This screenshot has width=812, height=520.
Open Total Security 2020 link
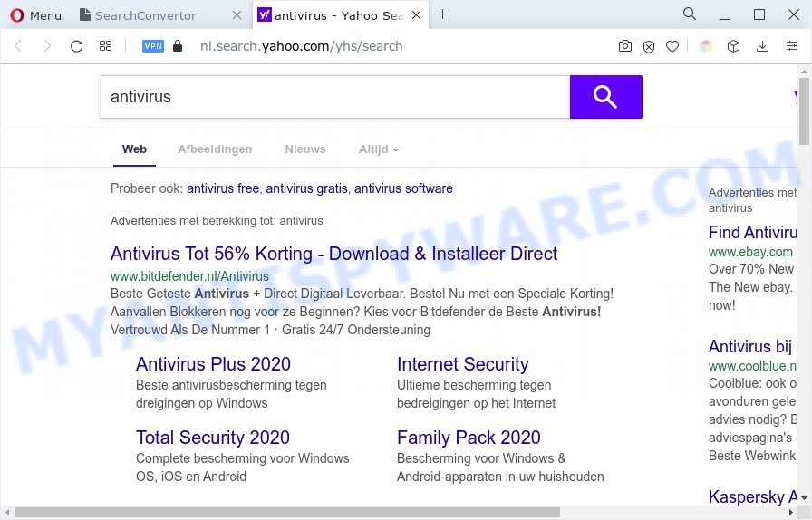click(x=213, y=438)
